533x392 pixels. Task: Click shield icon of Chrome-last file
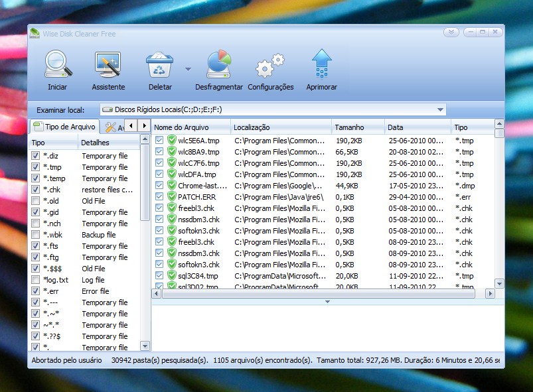click(x=172, y=186)
